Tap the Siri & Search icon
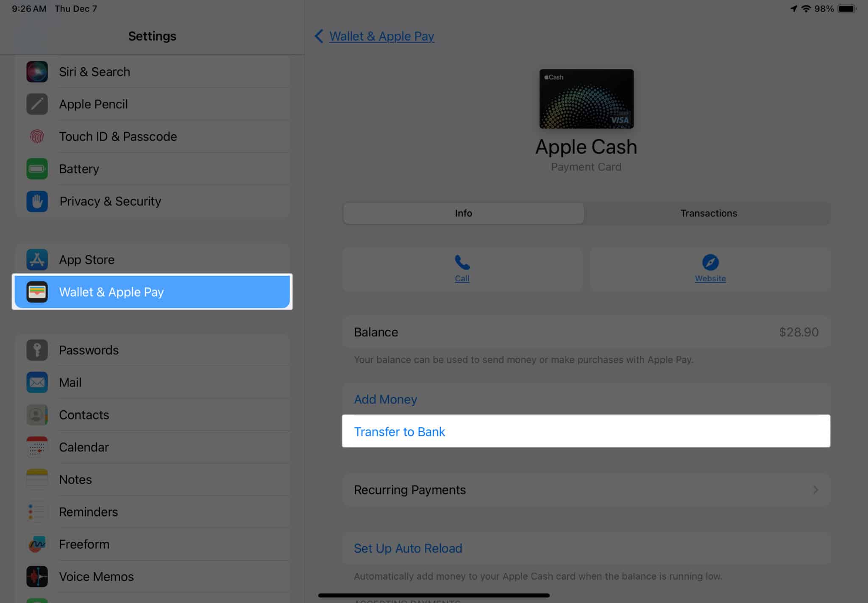Image resolution: width=868 pixels, height=603 pixels. pos(37,72)
